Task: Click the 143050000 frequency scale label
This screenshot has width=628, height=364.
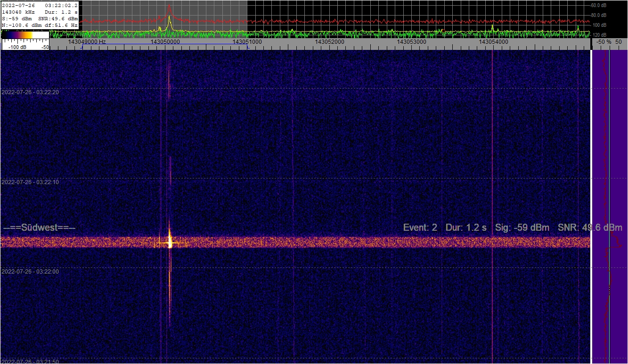Action: pos(165,41)
